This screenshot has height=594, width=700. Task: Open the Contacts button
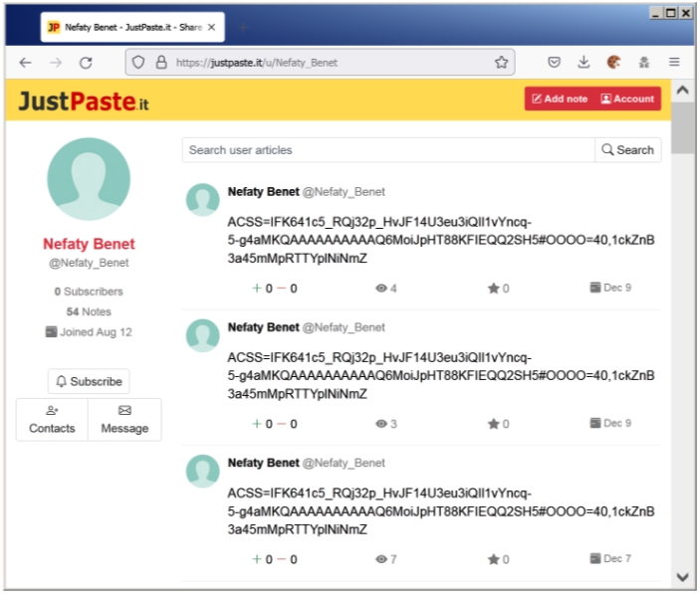click(x=52, y=420)
